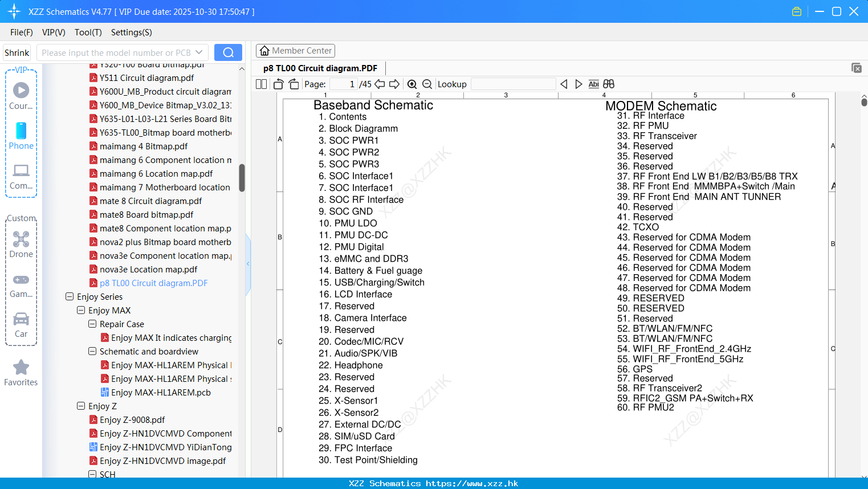Open the yellow toolbox icon in title bar
The width and height of the screenshot is (868, 489).
(x=797, y=11)
